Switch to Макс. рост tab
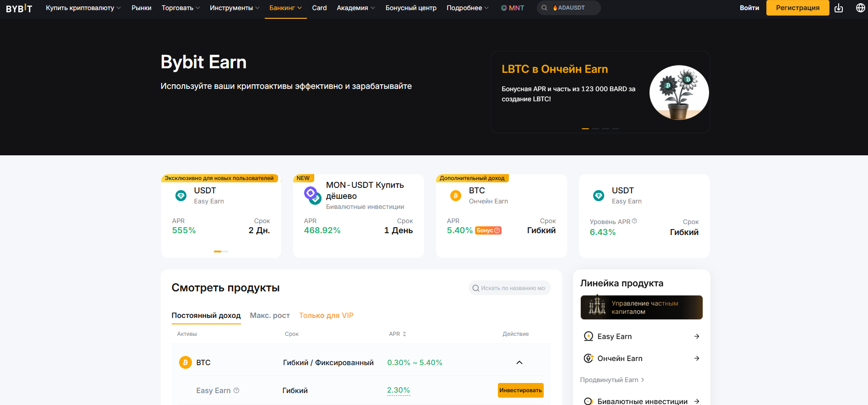The width and height of the screenshot is (868, 405). (x=270, y=315)
